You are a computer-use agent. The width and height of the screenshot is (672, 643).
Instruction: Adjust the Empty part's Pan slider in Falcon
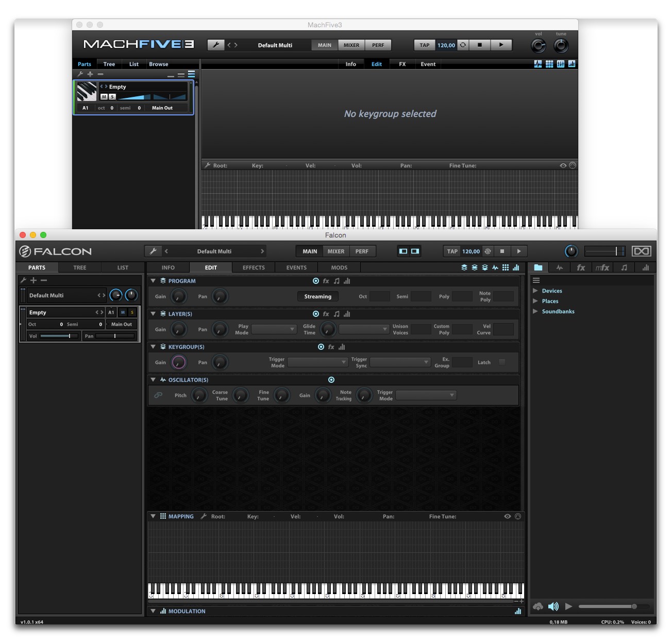115,336
